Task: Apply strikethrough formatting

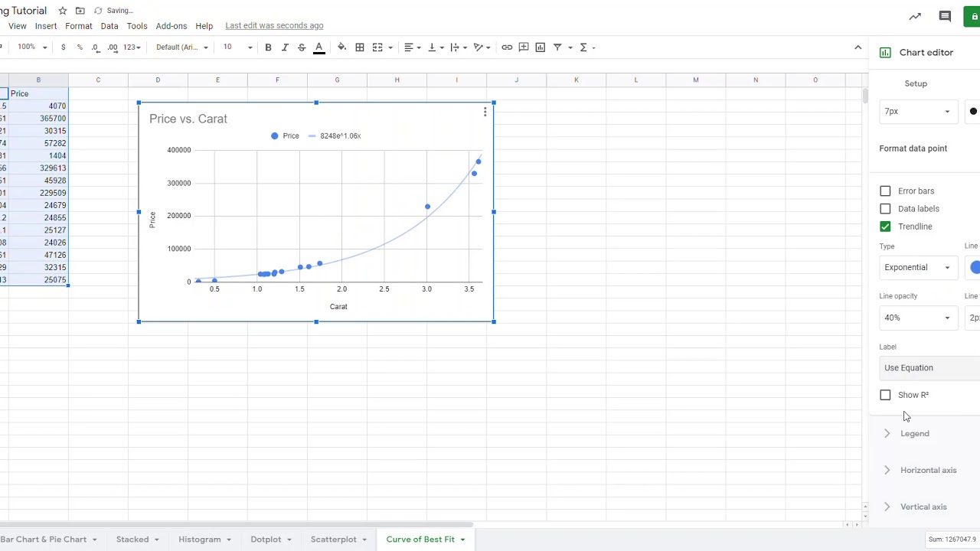Action: 302,47
